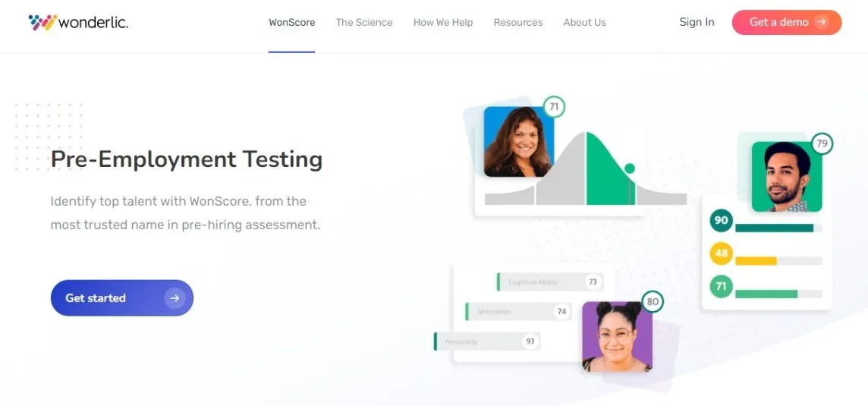Click the Cognitive Ability score bar
The width and height of the screenshot is (868, 406).
(x=549, y=282)
